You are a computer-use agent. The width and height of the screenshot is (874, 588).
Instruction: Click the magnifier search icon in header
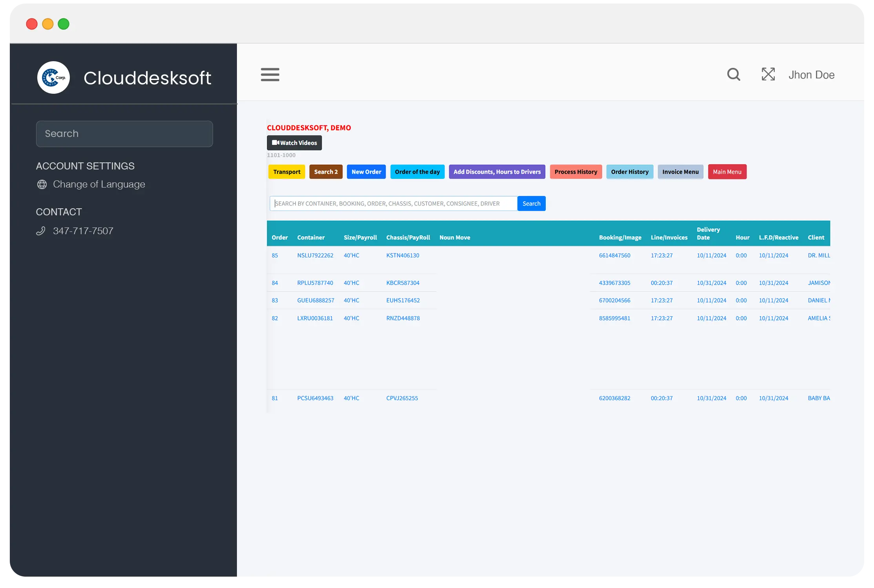point(733,75)
